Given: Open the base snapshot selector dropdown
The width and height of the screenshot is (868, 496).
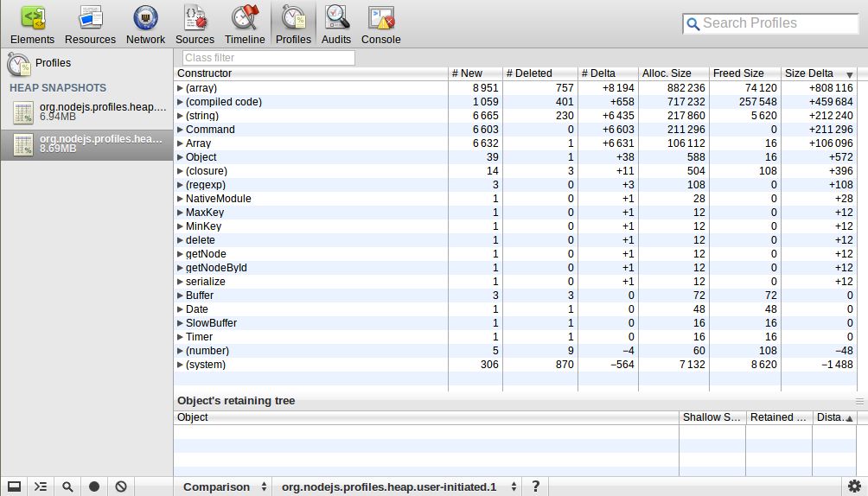Looking at the screenshot, I should coord(399,486).
